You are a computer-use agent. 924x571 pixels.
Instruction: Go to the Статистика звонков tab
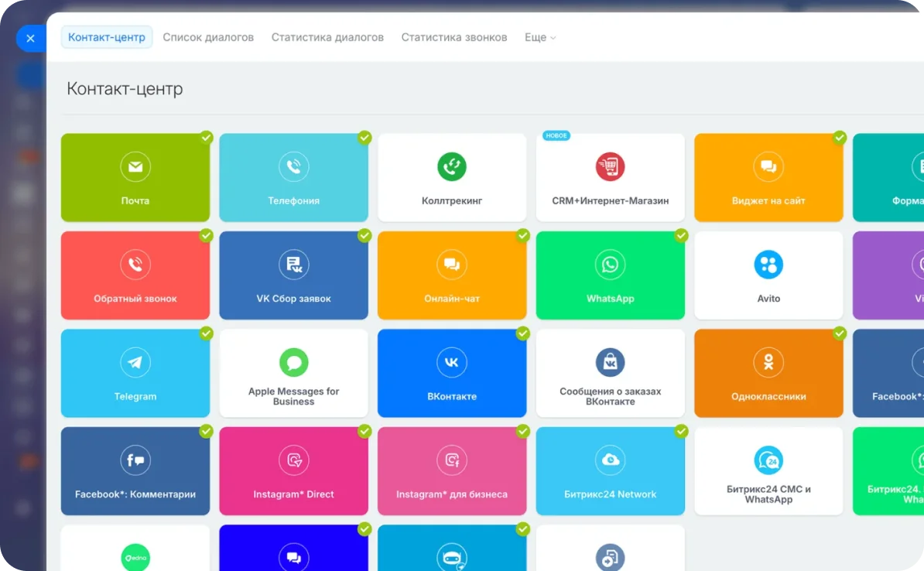453,37
